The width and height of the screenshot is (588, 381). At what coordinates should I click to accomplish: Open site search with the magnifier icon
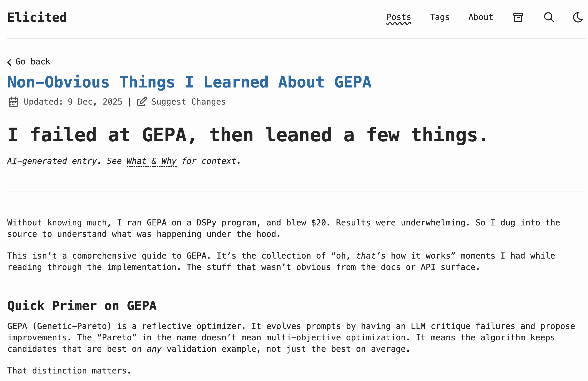pyautogui.click(x=549, y=17)
